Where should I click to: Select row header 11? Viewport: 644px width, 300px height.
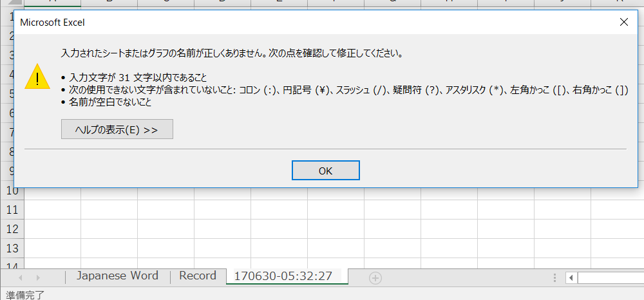pyautogui.click(x=12, y=210)
